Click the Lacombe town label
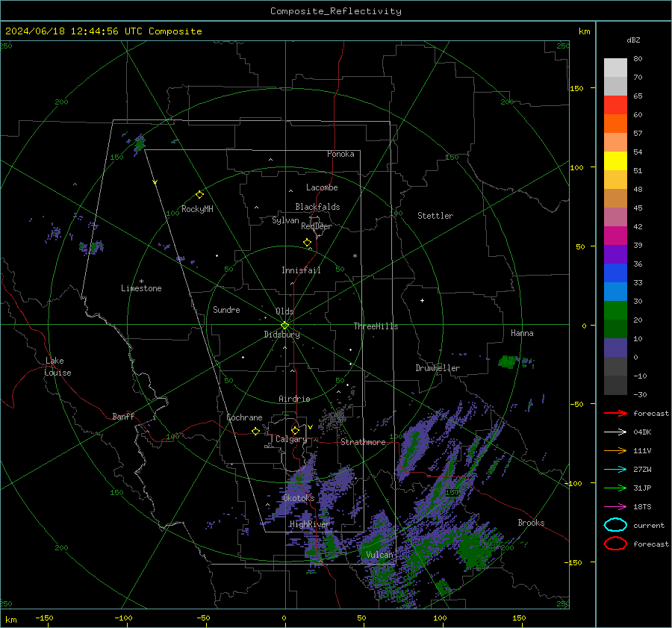 tap(322, 187)
